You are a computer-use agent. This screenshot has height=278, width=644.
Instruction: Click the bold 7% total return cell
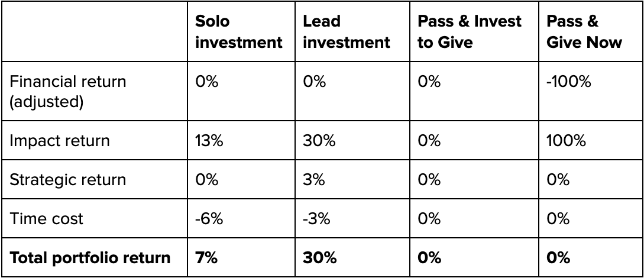tap(206, 257)
